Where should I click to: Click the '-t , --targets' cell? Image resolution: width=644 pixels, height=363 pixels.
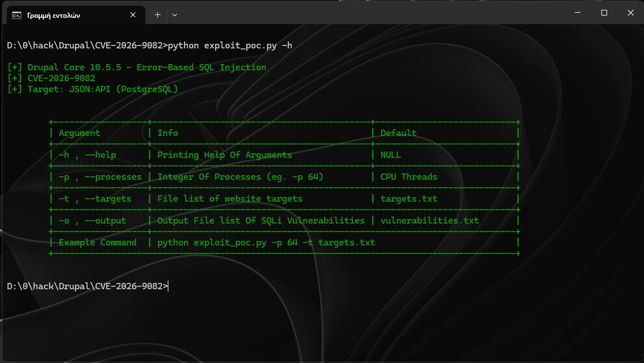95,199
